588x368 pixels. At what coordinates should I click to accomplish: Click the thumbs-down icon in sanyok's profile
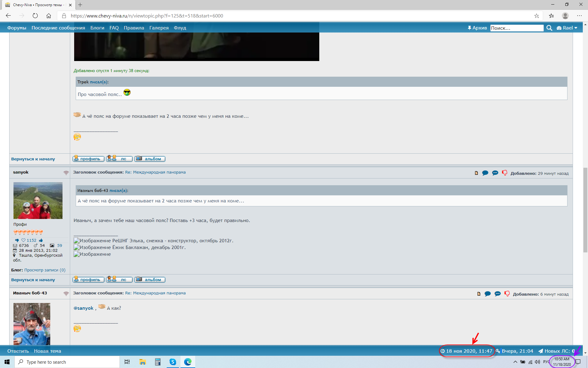point(17,240)
